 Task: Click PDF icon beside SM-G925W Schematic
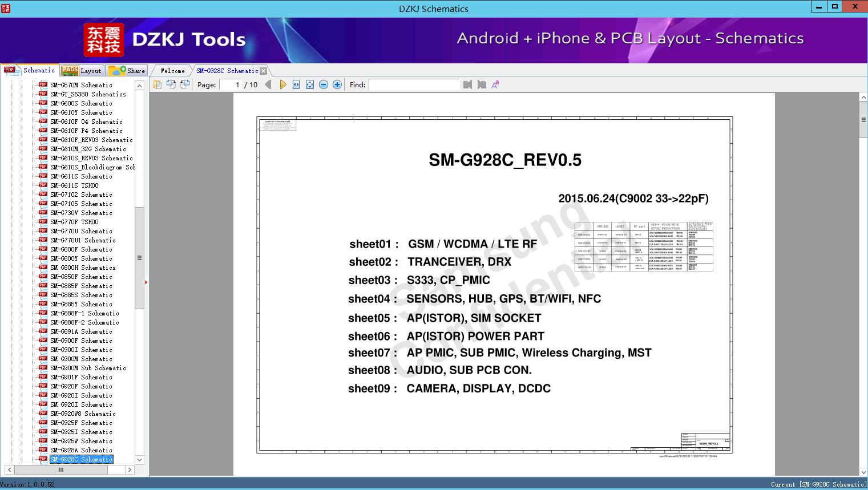click(43, 441)
